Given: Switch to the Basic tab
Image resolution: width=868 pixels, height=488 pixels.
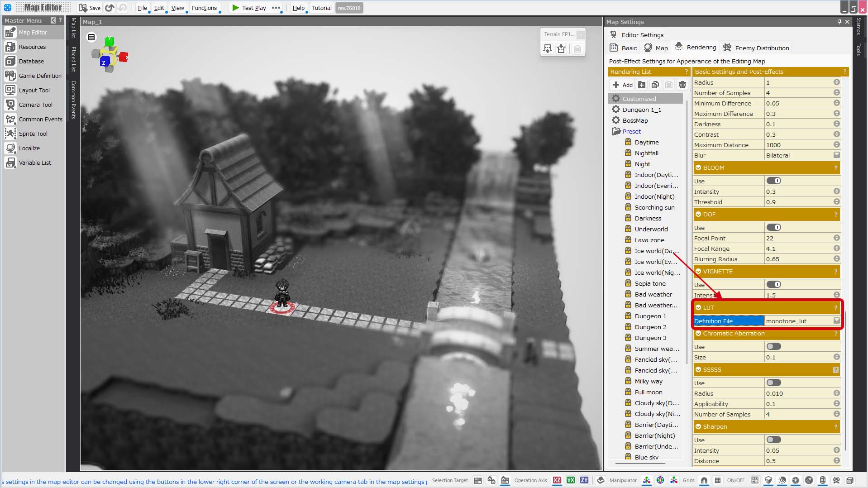Looking at the screenshot, I should point(623,48).
